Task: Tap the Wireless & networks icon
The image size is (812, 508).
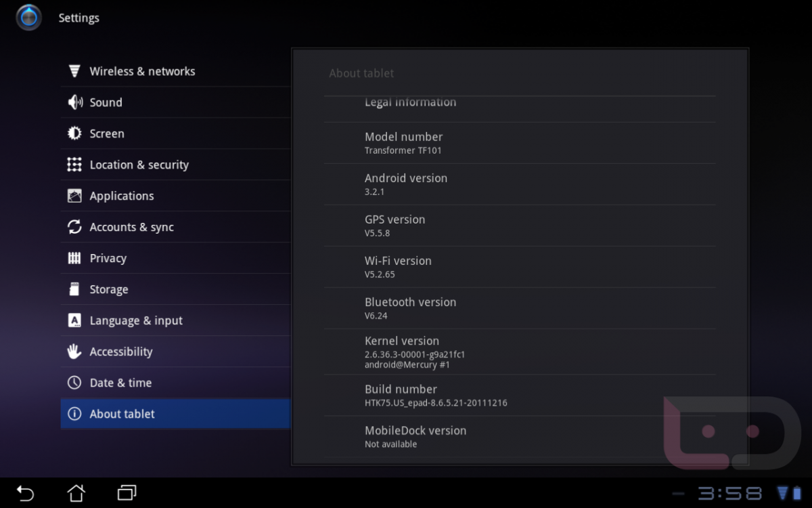Action: click(74, 71)
